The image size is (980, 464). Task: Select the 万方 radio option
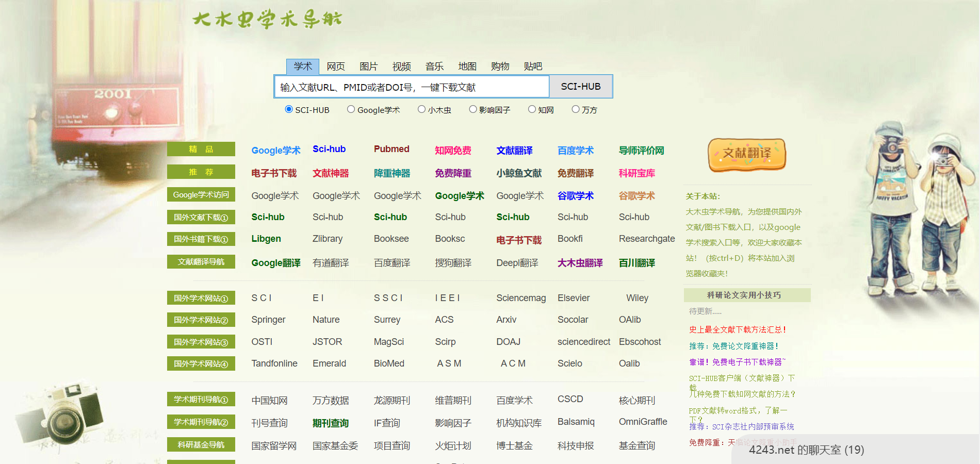tap(576, 109)
